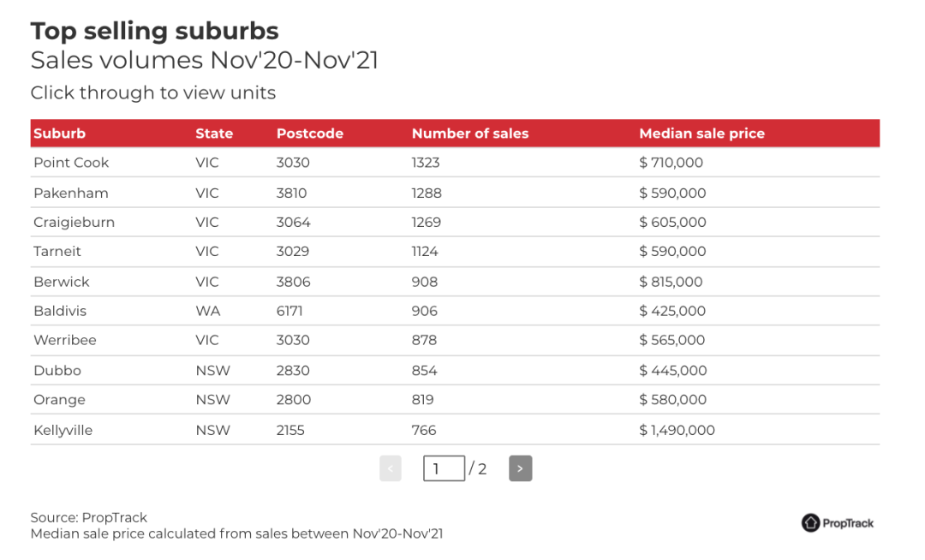925x560 pixels.
Task: Click the Source: PropTrack text
Action: click(x=89, y=517)
